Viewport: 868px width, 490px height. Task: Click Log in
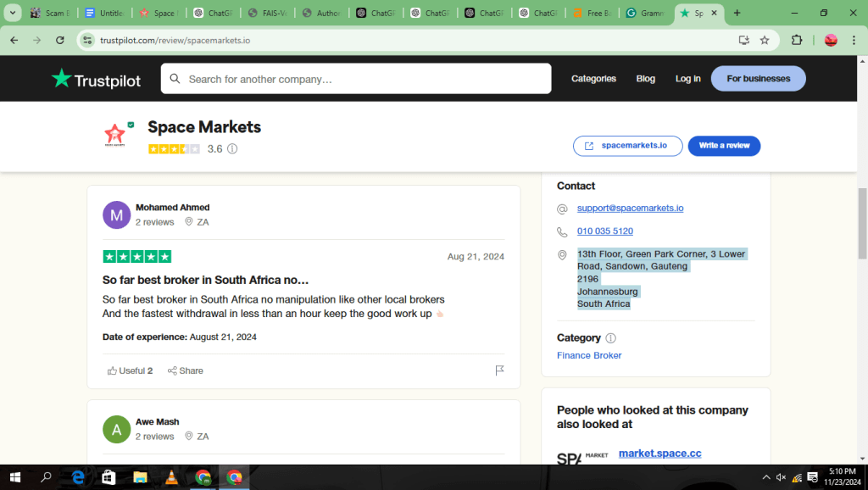pos(687,79)
